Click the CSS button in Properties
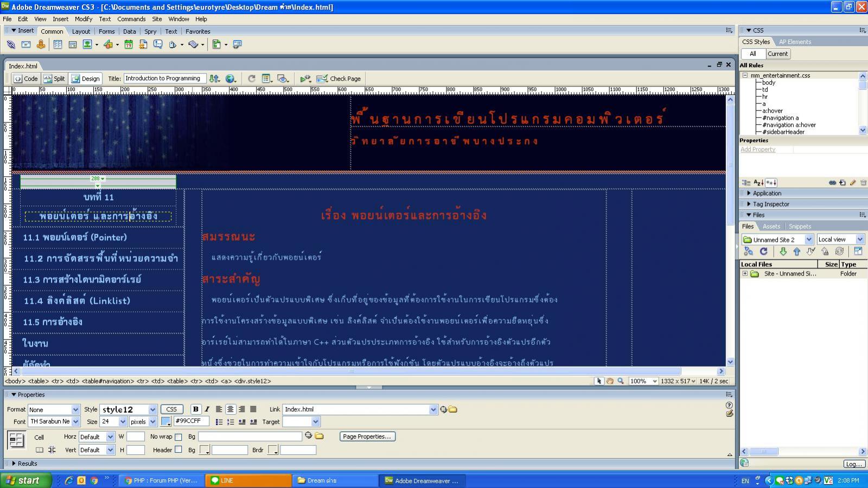868x488 pixels. [x=171, y=409]
